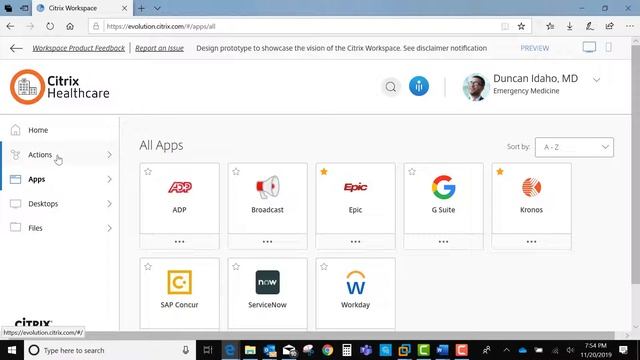The width and height of the screenshot is (640, 360).
Task: Open File Explorer from the taskbar
Action: pos(250,350)
